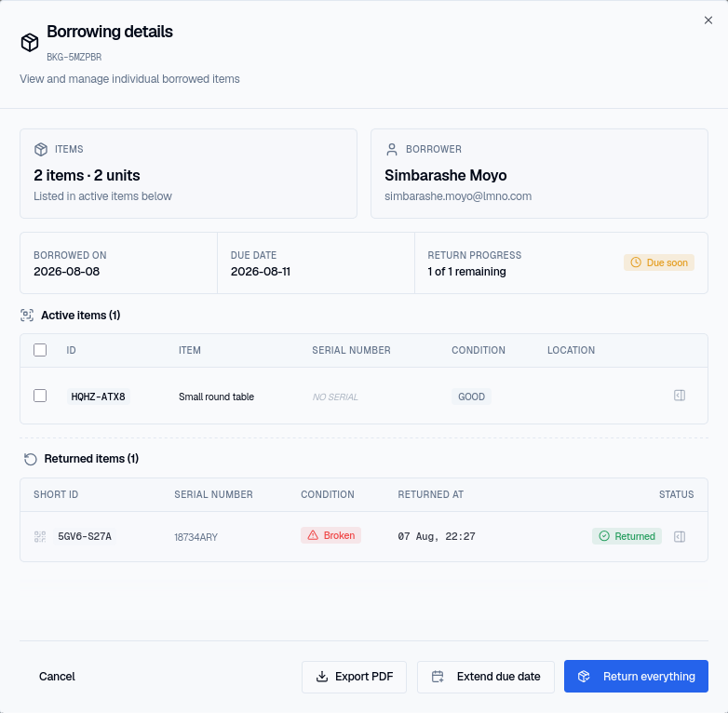Click the person icon in Borrower card
728x713 pixels.
coord(392,150)
